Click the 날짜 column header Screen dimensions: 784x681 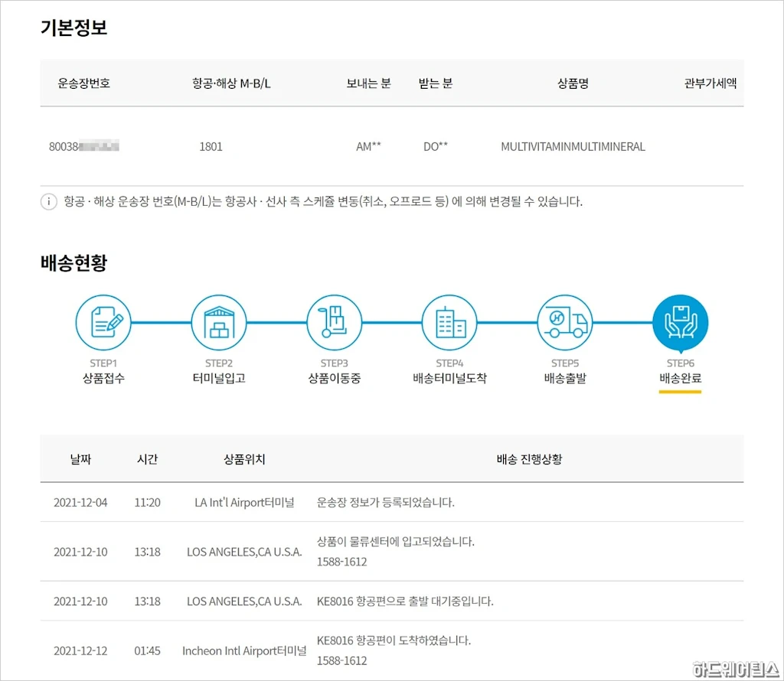[x=80, y=459]
